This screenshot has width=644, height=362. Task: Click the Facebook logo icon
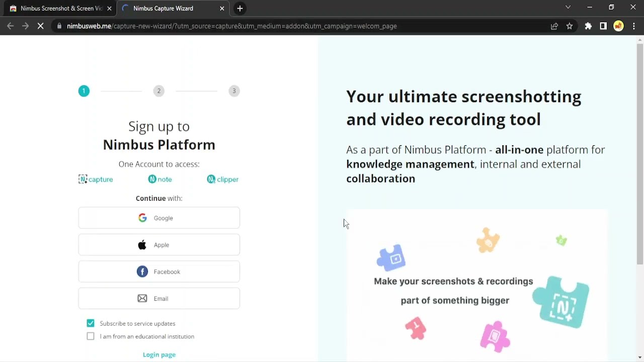coord(142,271)
